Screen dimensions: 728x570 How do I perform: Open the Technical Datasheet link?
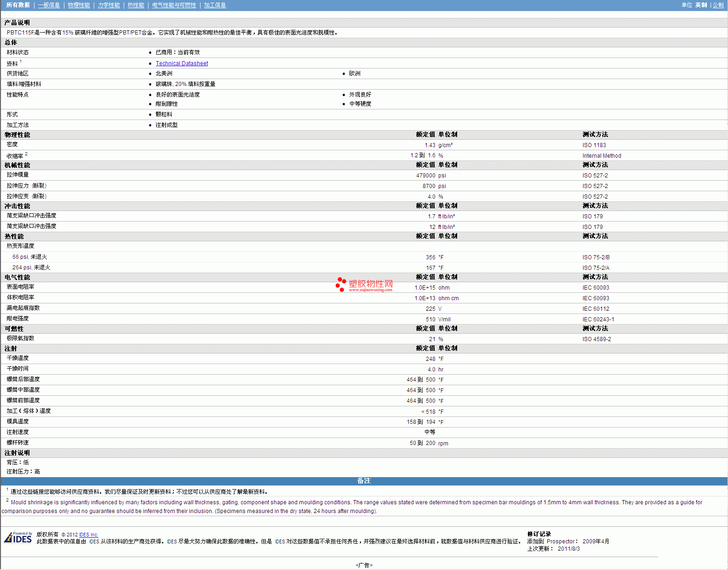(x=182, y=63)
